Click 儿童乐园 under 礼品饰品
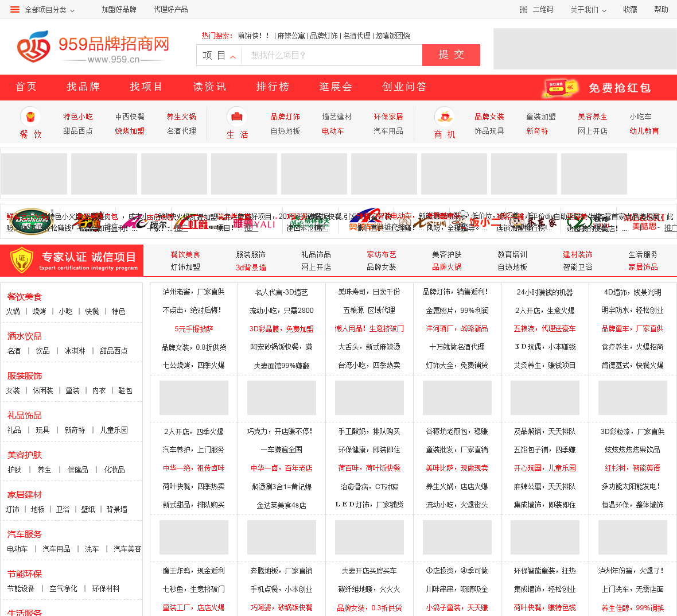 (114, 430)
